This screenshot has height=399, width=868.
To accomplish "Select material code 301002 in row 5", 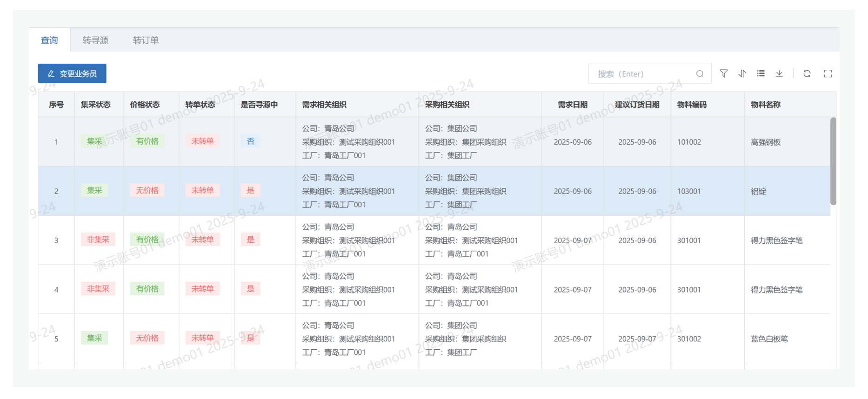I will (x=689, y=339).
